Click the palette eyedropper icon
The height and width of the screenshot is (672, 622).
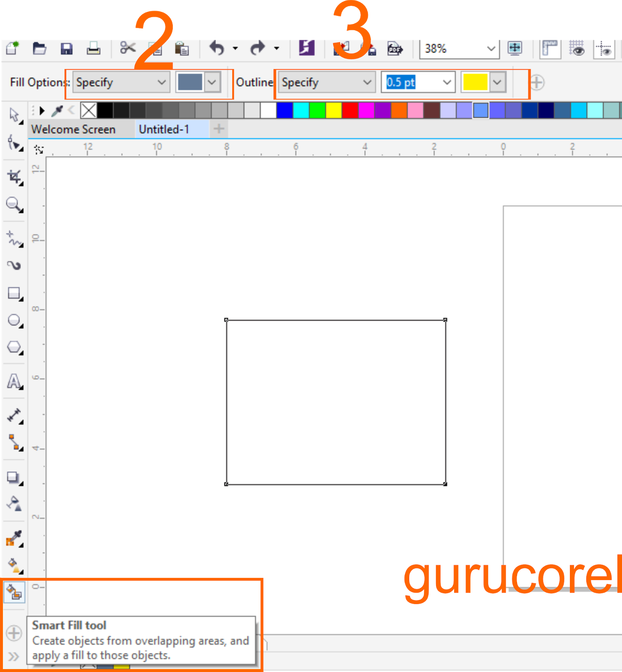click(57, 111)
